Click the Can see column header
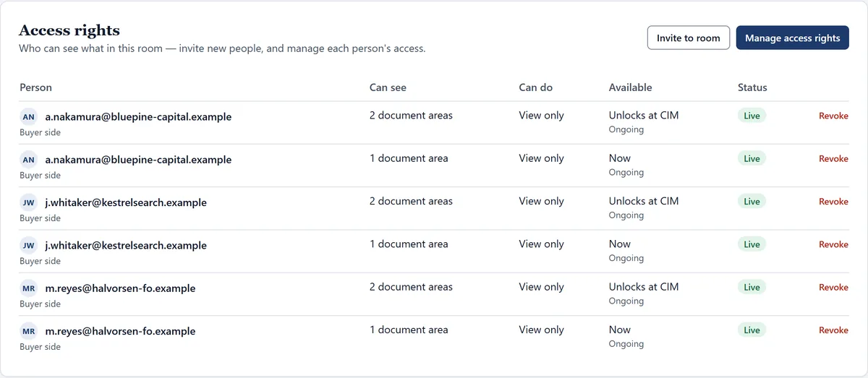The image size is (868, 378). (388, 87)
